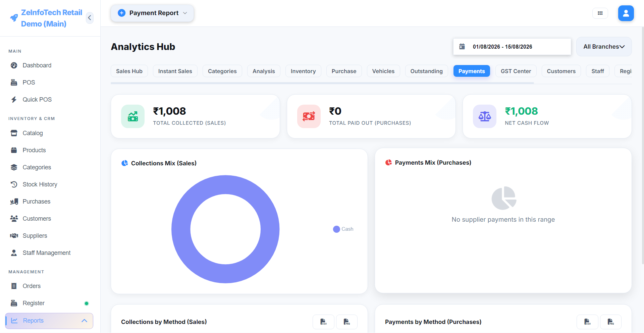Click the Reports chart icon
The width and height of the screenshot is (644, 333).
pos(14,321)
